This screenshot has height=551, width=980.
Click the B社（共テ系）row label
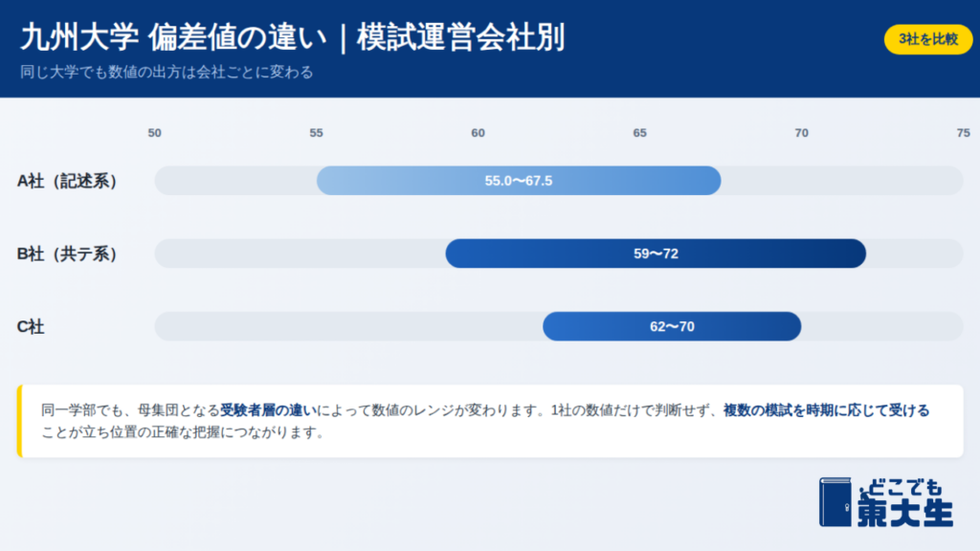[x=67, y=254]
